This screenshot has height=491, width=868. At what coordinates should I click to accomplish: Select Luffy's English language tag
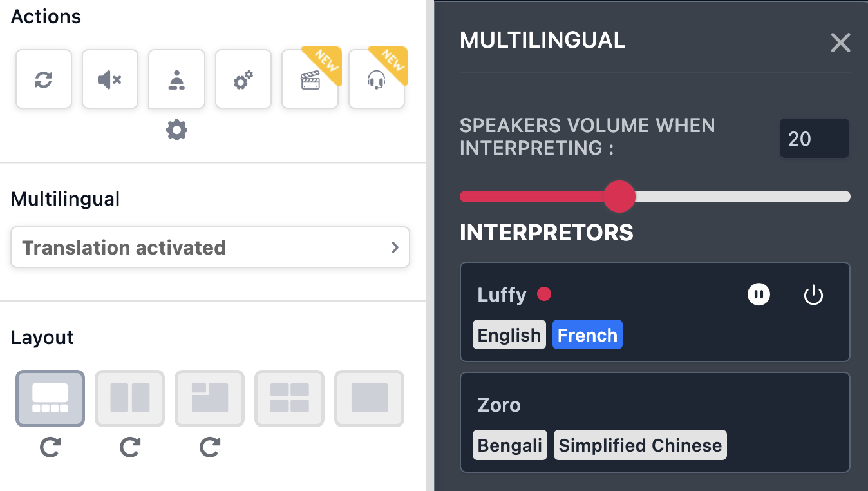tap(509, 335)
